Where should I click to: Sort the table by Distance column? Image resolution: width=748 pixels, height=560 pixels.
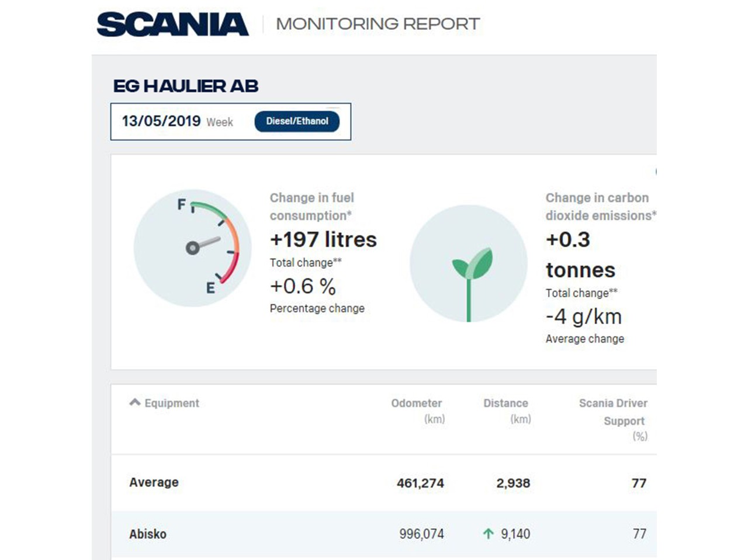click(505, 404)
